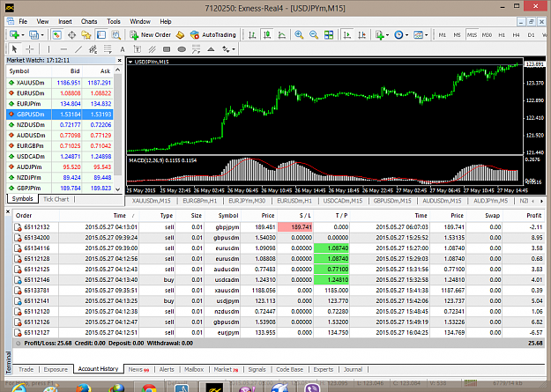The image size is (551, 392).
Task: Click the Periods clock icon
Action: point(398,34)
